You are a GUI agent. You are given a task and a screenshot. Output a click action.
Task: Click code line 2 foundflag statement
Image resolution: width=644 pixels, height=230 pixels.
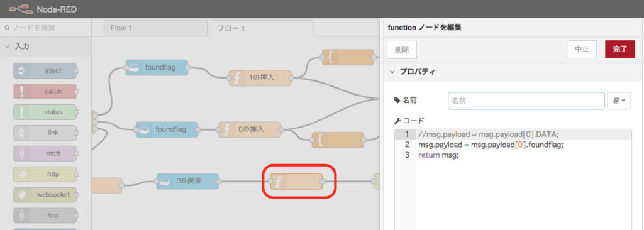491,145
